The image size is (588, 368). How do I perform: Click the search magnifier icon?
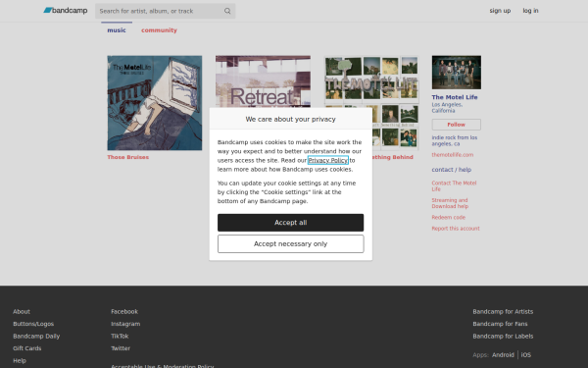(x=227, y=11)
